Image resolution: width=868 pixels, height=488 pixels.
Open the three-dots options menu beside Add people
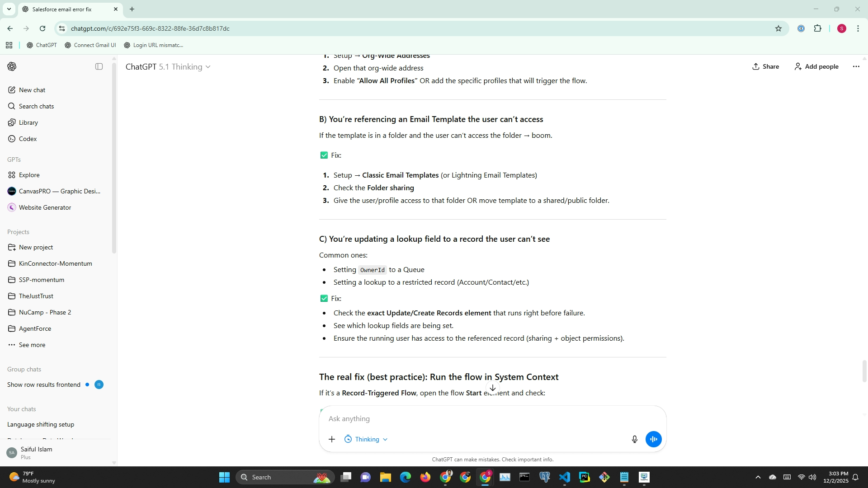tap(856, 66)
